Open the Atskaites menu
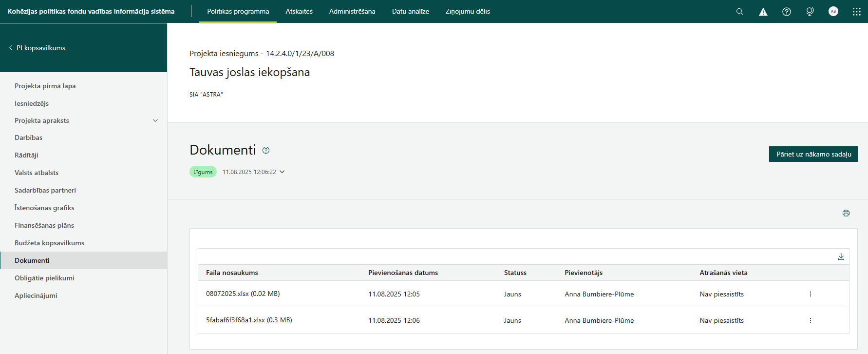868x354 pixels. point(299,11)
